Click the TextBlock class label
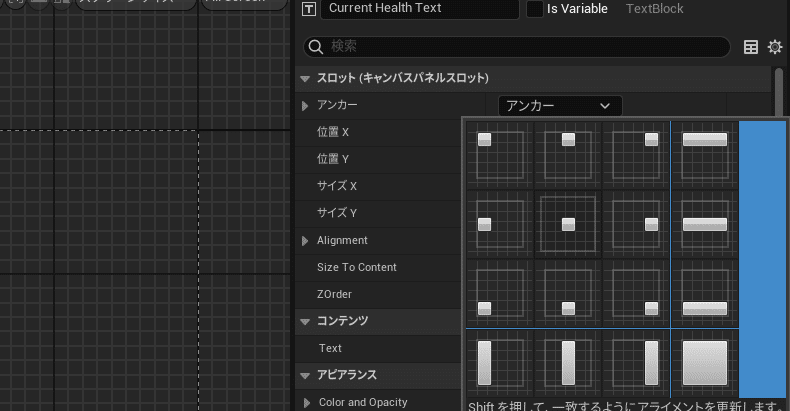Viewport: 790px width, 411px height. pyautogui.click(x=654, y=9)
